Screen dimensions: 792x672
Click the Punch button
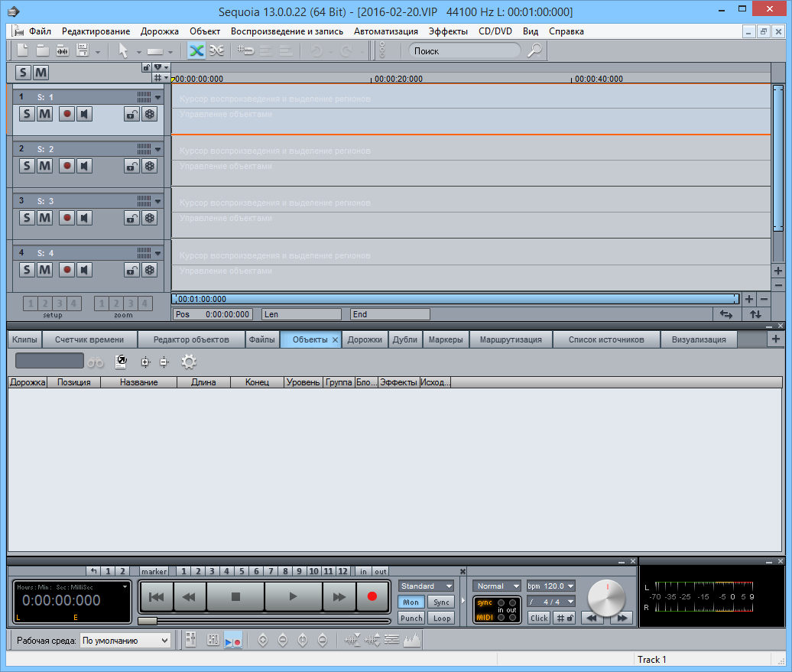pyautogui.click(x=411, y=618)
